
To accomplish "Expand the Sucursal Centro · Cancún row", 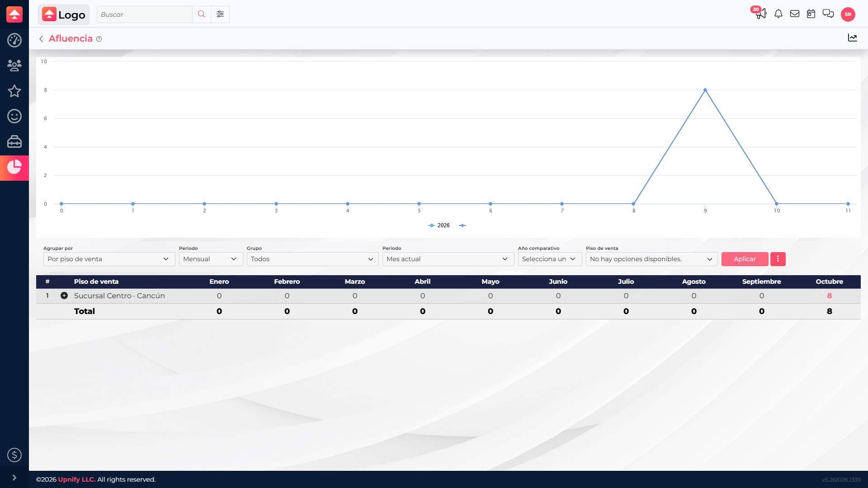I will [x=64, y=296].
